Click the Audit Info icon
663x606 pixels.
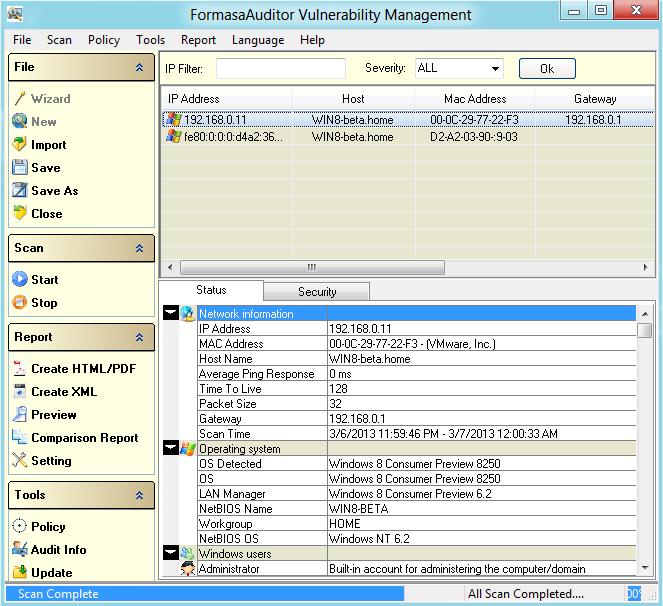tap(19, 549)
